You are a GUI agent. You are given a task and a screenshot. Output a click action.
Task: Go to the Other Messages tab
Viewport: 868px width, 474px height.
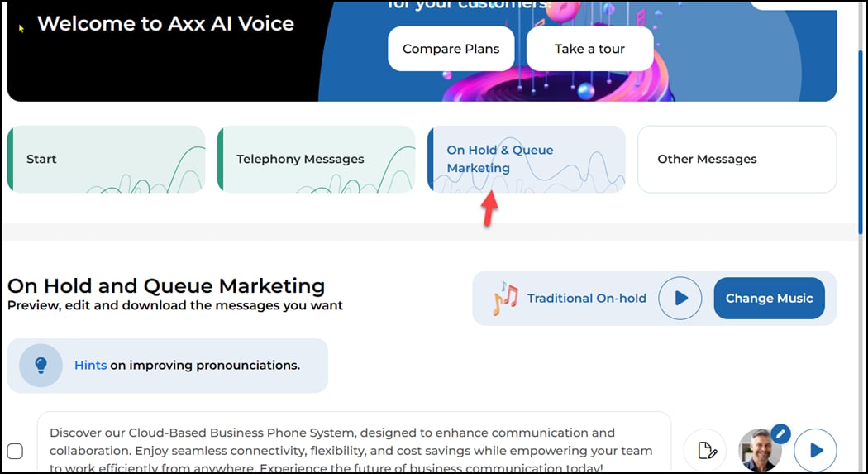point(737,159)
